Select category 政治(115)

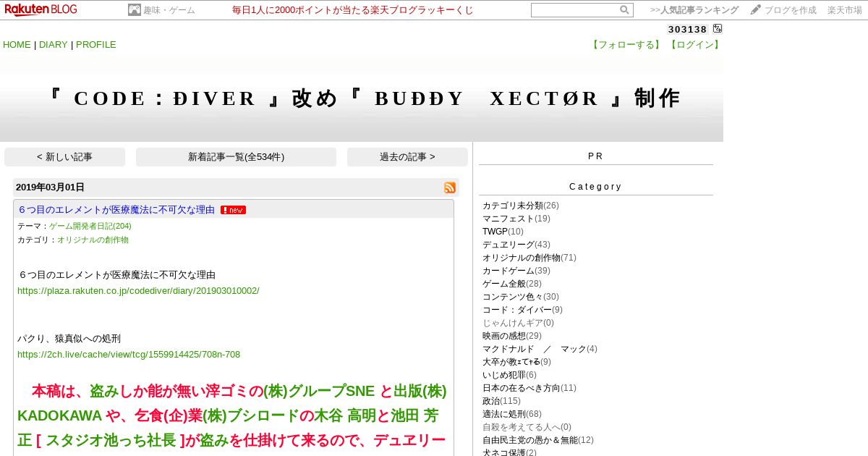coord(501,401)
